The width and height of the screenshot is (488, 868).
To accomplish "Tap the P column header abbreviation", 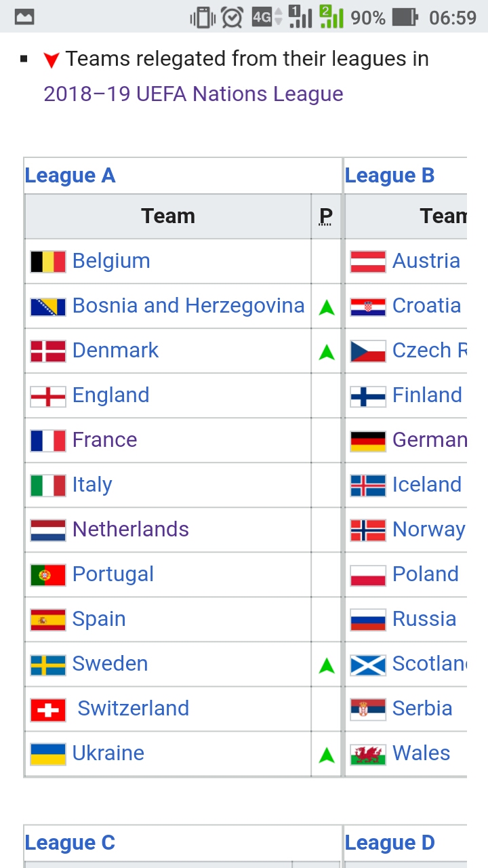I will [326, 216].
